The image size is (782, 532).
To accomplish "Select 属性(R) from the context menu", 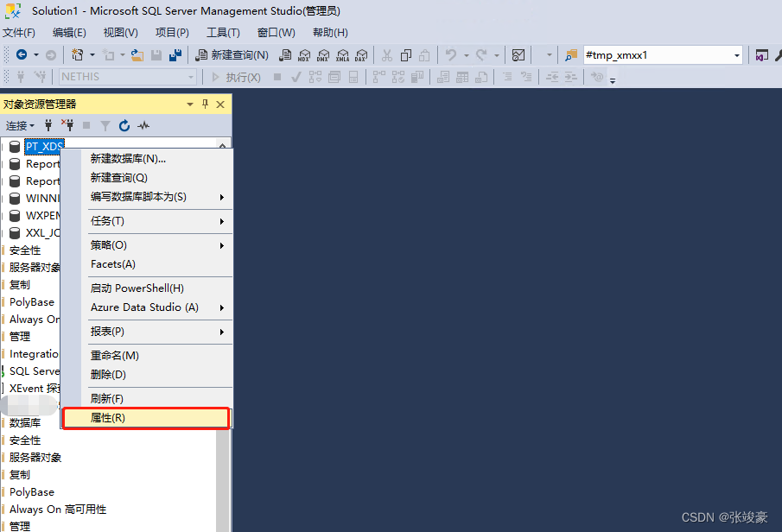I will click(x=108, y=418).
